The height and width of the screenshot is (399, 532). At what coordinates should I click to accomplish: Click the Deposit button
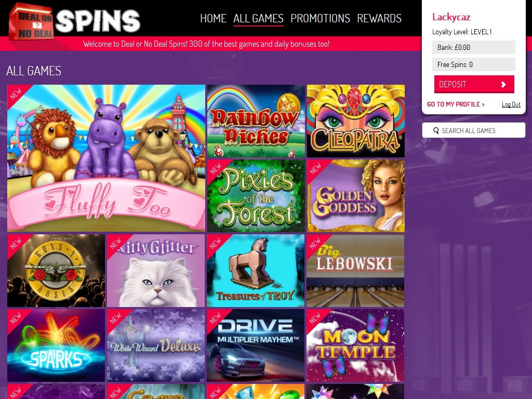tap(474, 84)
